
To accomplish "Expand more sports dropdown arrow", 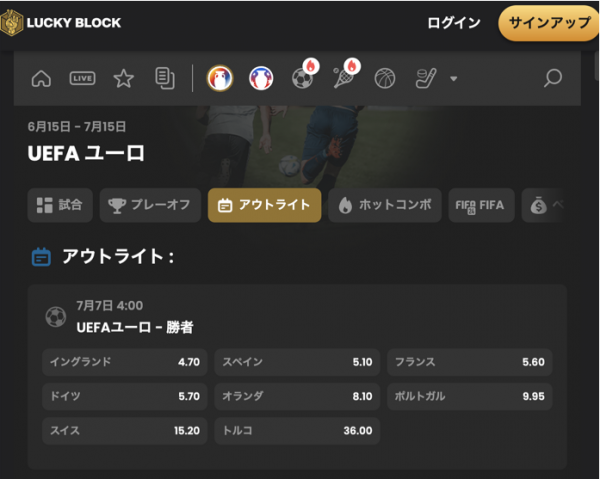I will click(453, 79).
